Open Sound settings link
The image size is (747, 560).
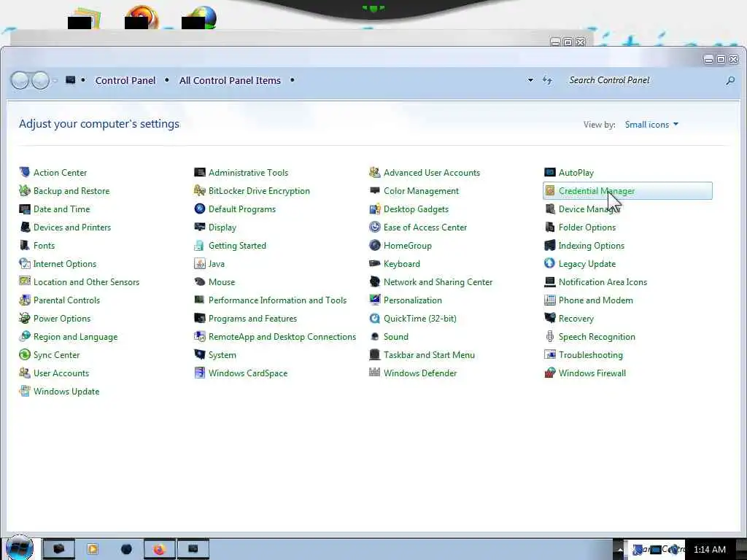pos(396,337)
